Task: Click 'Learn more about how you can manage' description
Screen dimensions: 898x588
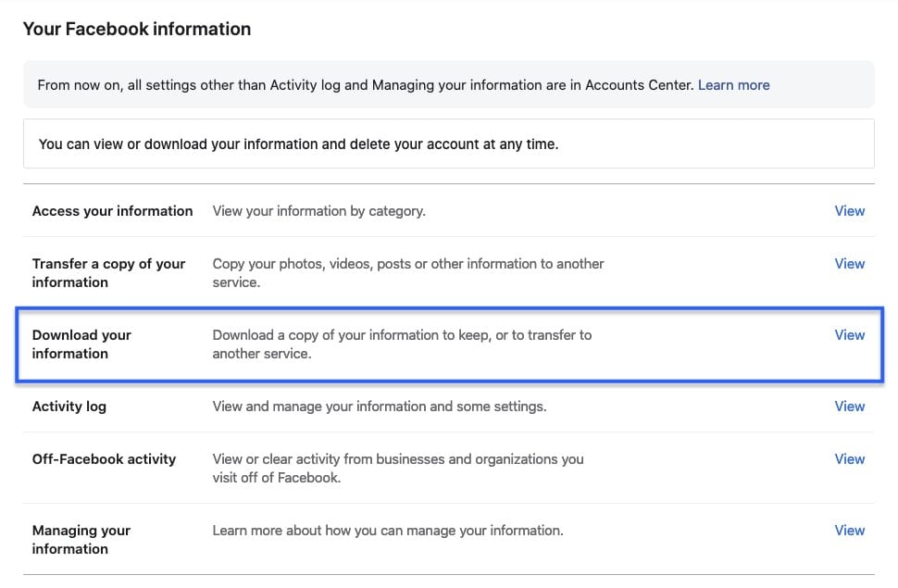Action: click(388, 530)
